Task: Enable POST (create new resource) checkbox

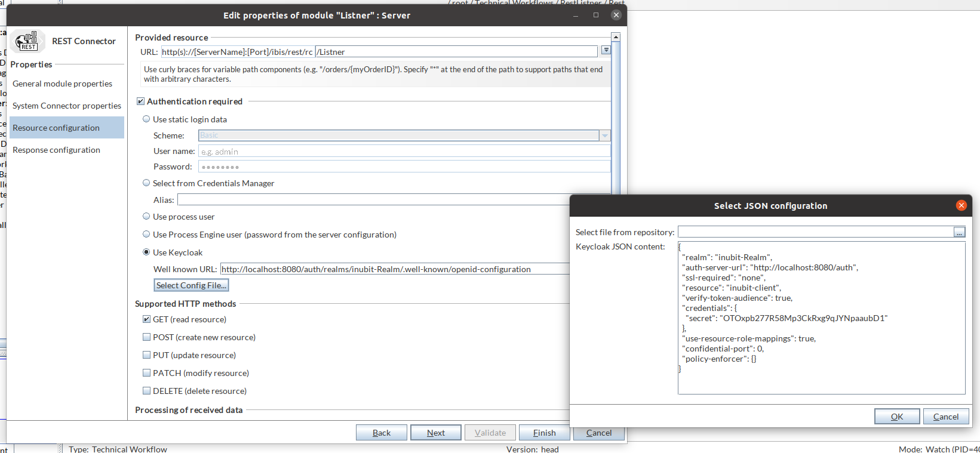Action: (x=146, y=337)
